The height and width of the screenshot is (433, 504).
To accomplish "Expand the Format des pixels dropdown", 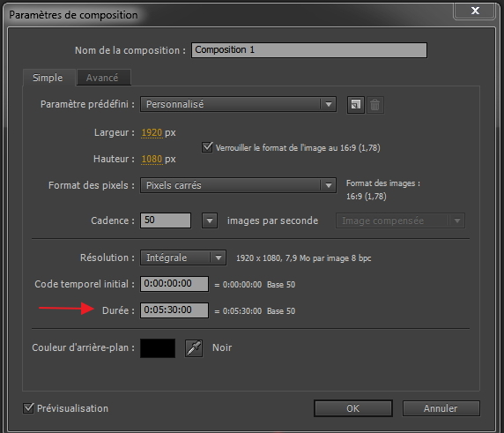I will click(238, 185).
